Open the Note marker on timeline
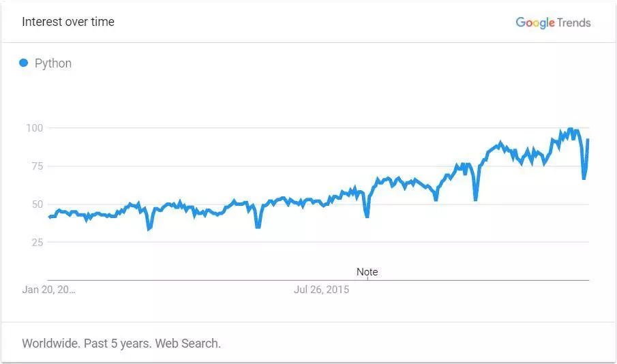The width and height of the screenshot is (617, 364). (x=367, y=272)
